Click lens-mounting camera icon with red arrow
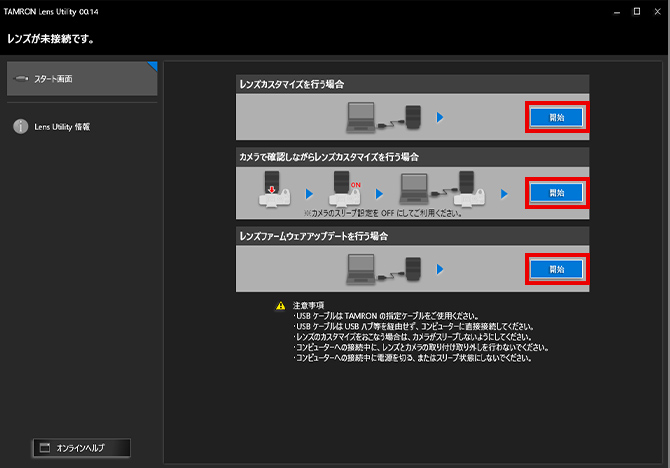 [274, 189]
